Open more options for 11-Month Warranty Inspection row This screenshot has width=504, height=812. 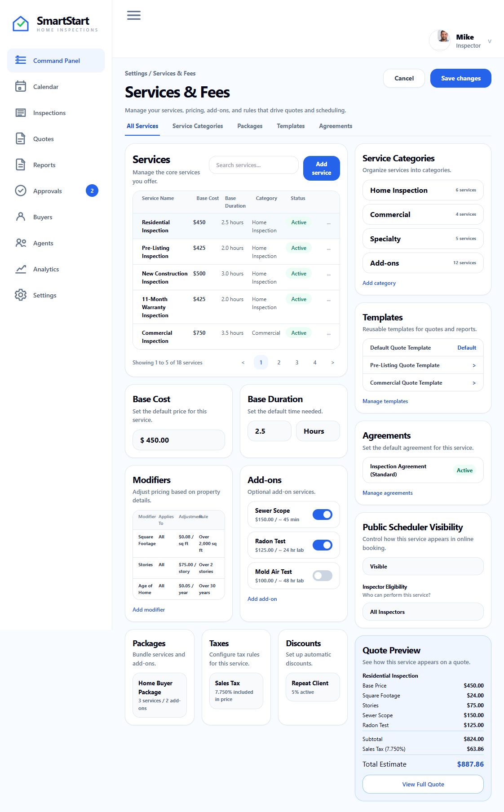point(329,300)
